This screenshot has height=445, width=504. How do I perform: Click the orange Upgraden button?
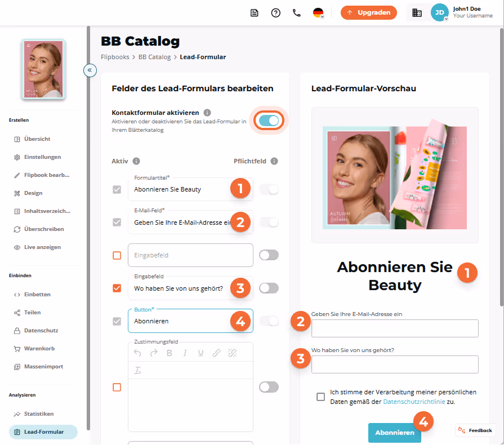click(369, 12)
